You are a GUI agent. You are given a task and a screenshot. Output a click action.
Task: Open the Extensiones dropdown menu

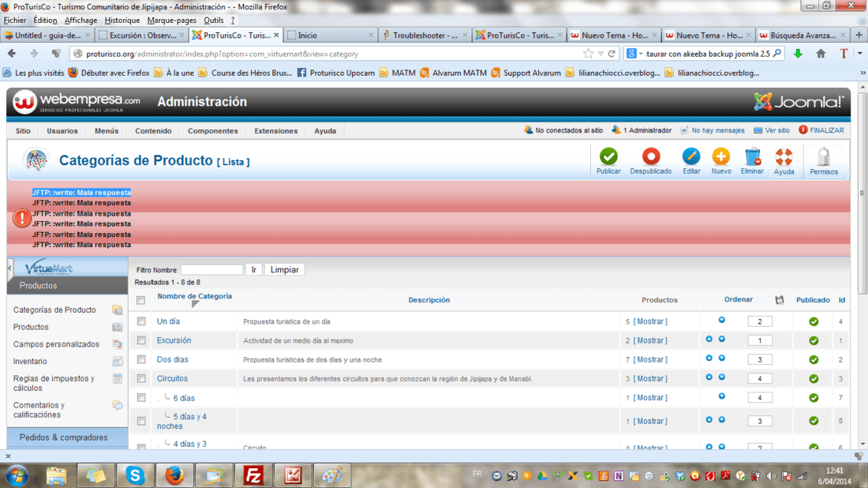point(275,131)
